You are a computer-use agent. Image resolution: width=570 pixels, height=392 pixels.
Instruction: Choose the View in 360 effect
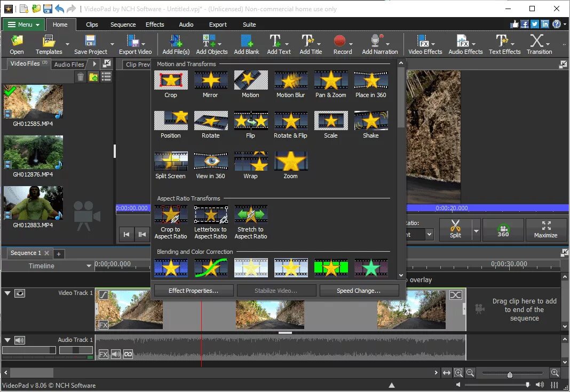tap(210, 166)
